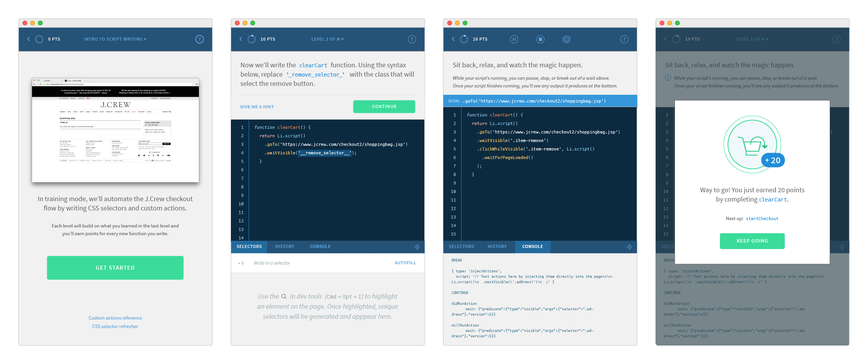Select SELECTORS tab in 16 PTS window
Screen dimensions: 868x364
point(461,246)
